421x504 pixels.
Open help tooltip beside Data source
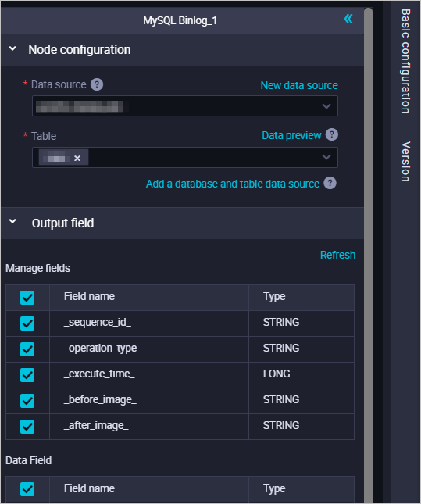(x=97, y=85)
